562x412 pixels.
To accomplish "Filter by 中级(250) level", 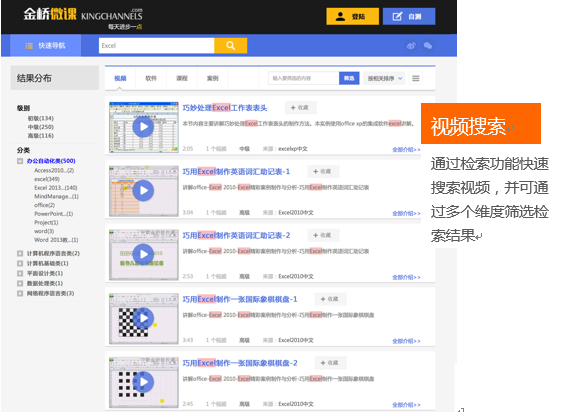I will click(41, 127).
